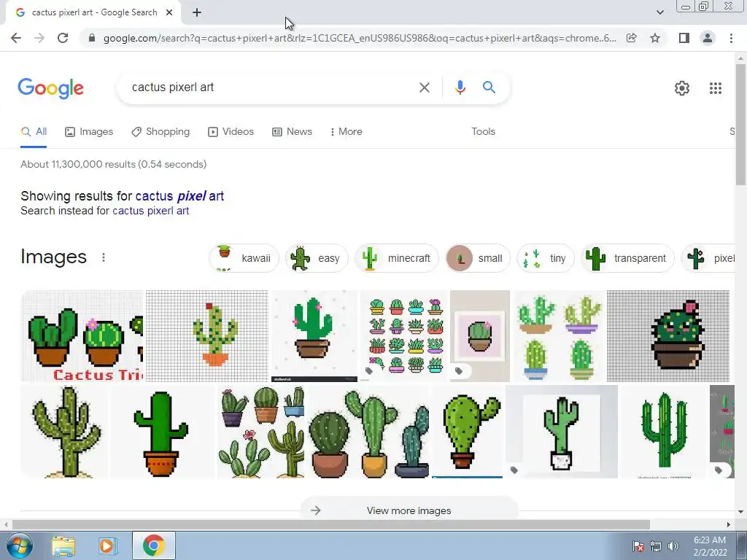Open the cactus with white pot thumbnail
Screen dimensions: 747x560
[x=562, y=432]
